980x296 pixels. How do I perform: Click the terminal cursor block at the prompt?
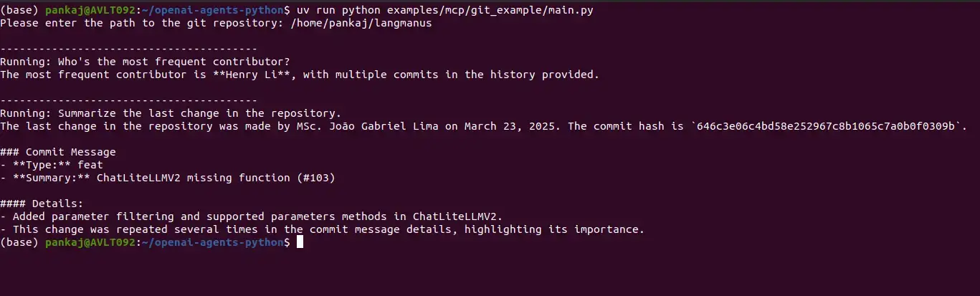click(300, 242)
